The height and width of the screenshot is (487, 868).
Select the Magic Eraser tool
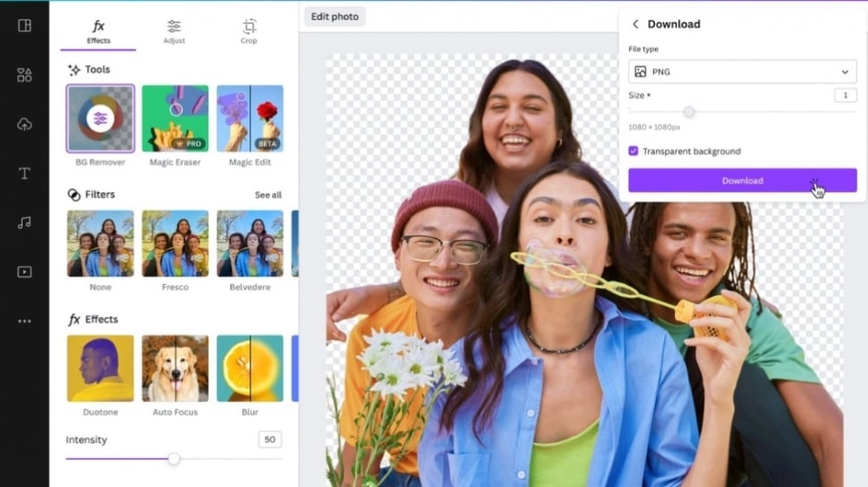point(174,118)
